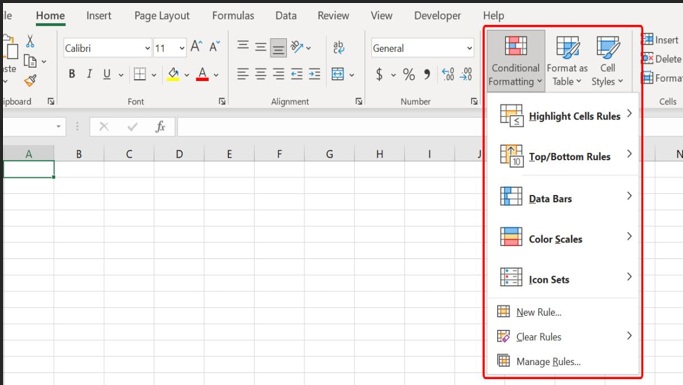Open Number format dialog launcher
The image size is (683, 385).
(474, 101)
